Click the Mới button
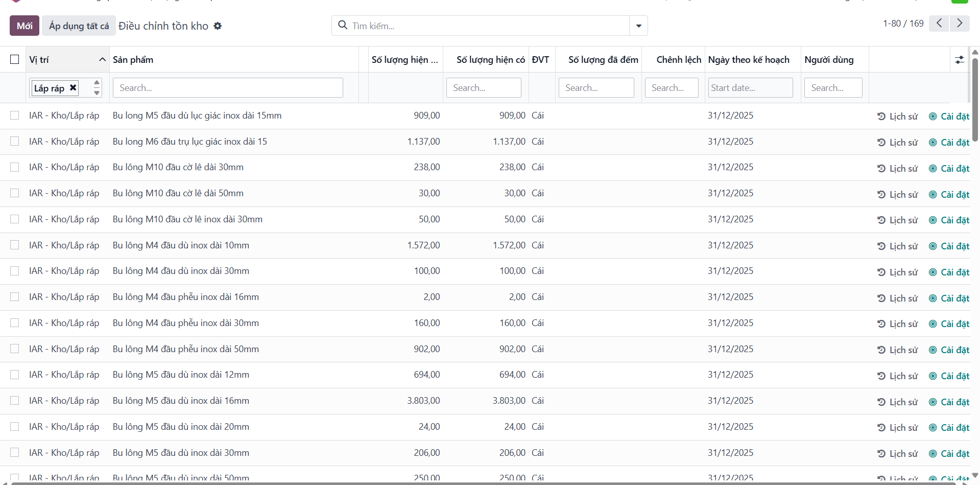Screen dimensions: 980x485 25,26
